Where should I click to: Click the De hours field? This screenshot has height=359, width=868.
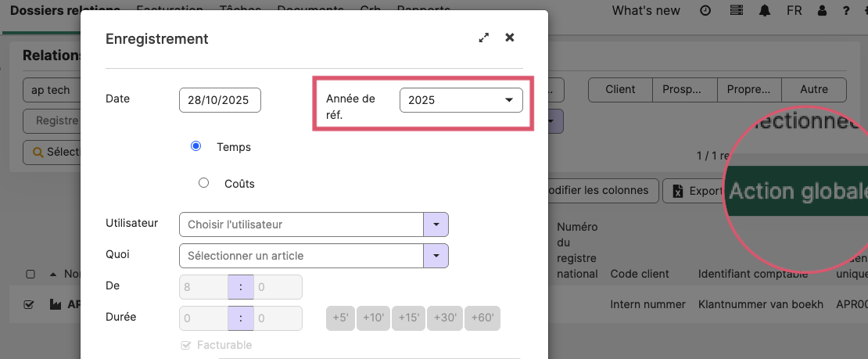coord(204,287)
